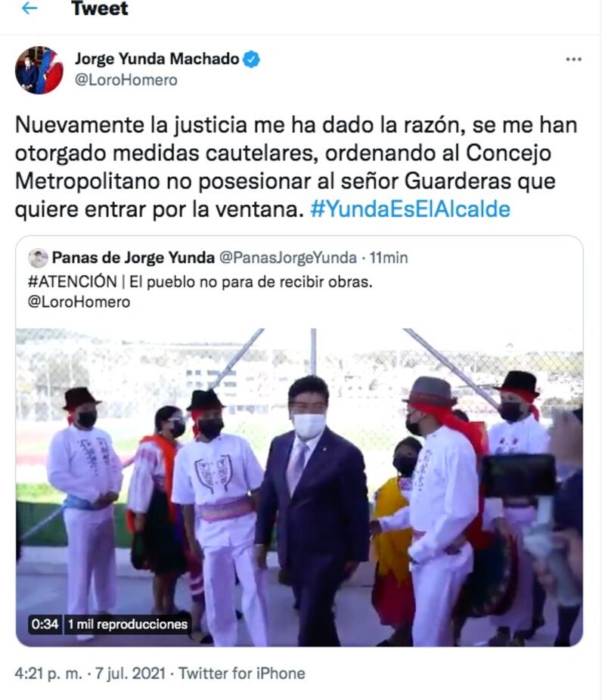Play the quoted tweet video

coord(299,487)
